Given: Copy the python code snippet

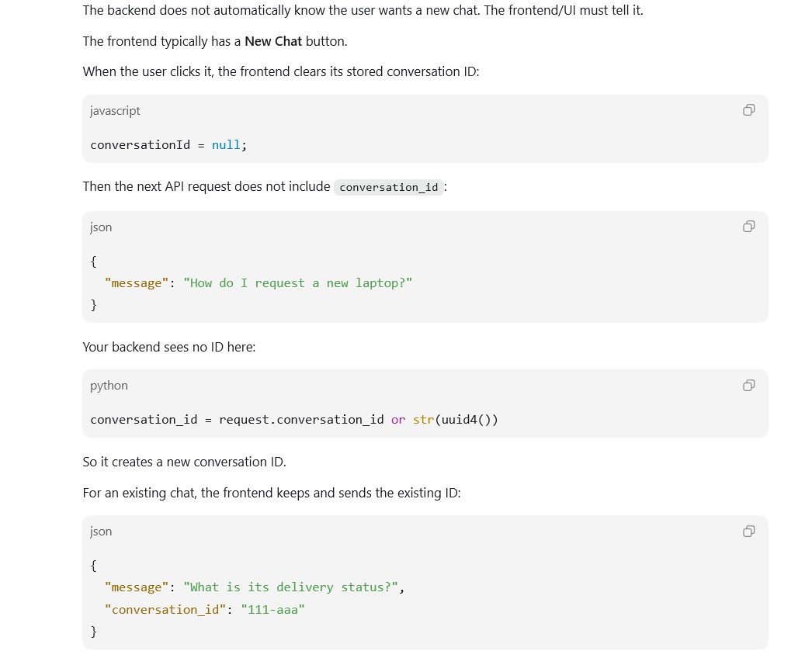Looking at the screenshot, I should click(x=748, y=385).
